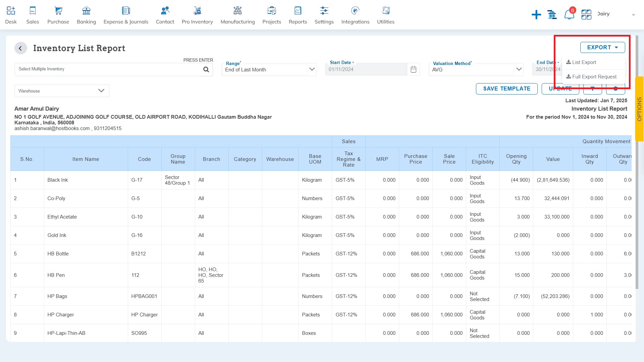The width and height of the screenshot is (644, 362).
Task: Click the filter funnel button
Action: click(592, 89)
